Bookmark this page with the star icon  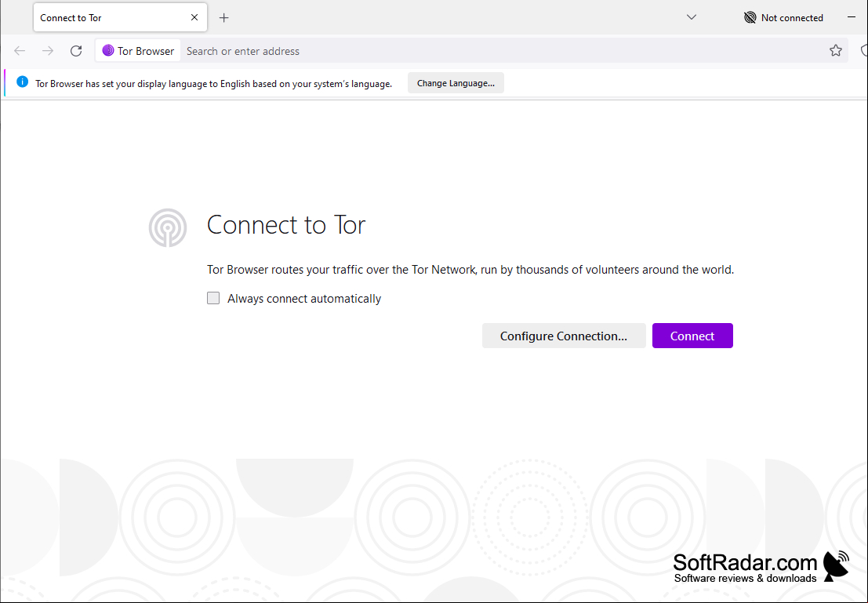[x=836, y=51]
